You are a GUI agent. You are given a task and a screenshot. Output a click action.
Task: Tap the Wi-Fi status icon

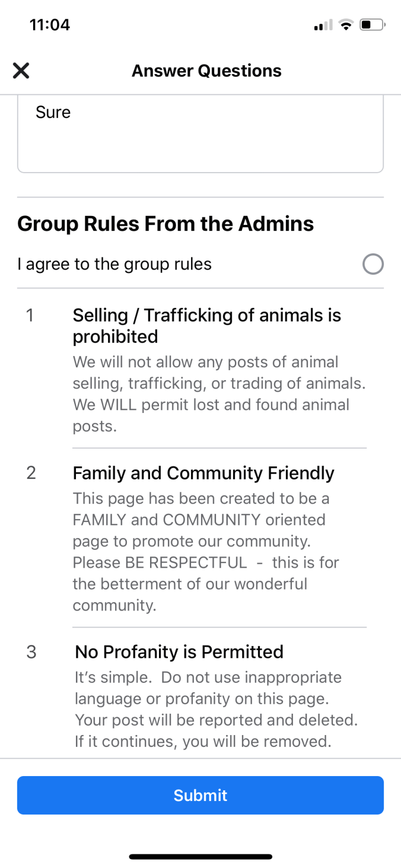[x=345, y=25]
